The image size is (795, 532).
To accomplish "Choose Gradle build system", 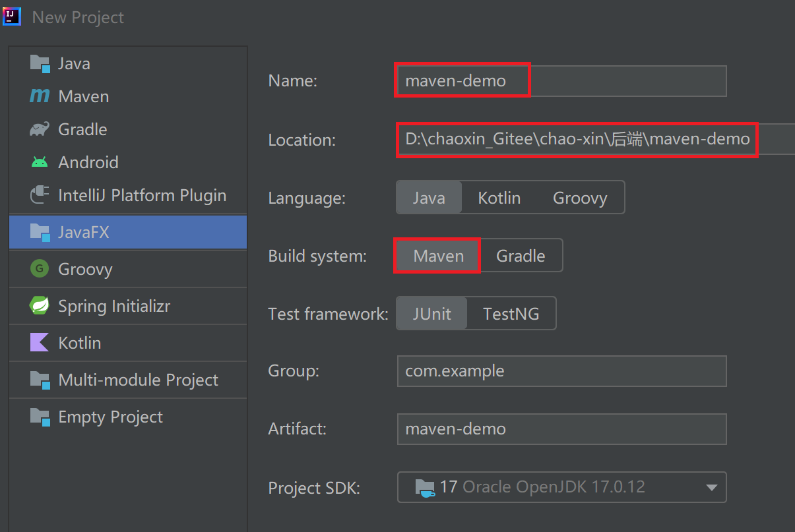I will click(521, 256).
